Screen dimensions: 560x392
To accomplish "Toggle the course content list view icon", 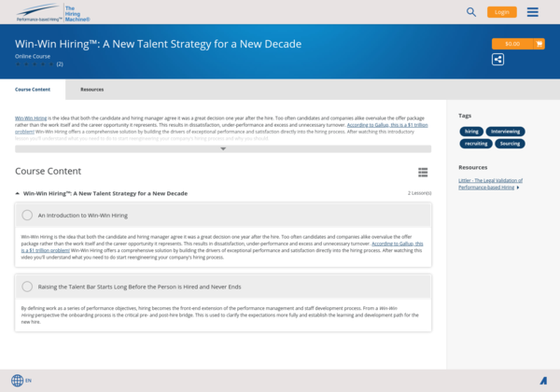I will tap(423, 173).
